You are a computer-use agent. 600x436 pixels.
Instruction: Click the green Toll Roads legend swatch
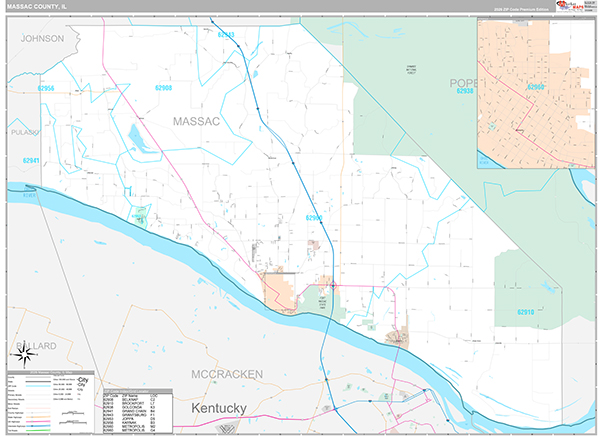tap(38, 430)
